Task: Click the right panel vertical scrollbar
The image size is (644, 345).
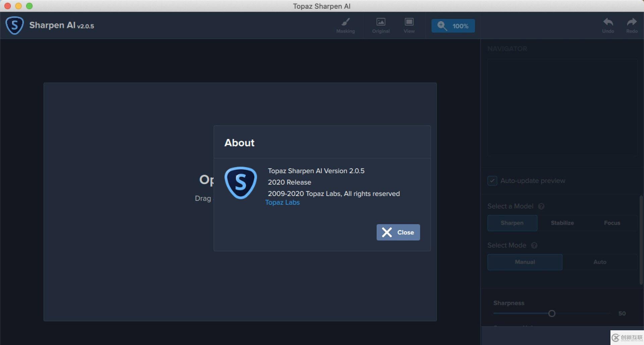Action: pyautogui.click(x=641, y=239)
